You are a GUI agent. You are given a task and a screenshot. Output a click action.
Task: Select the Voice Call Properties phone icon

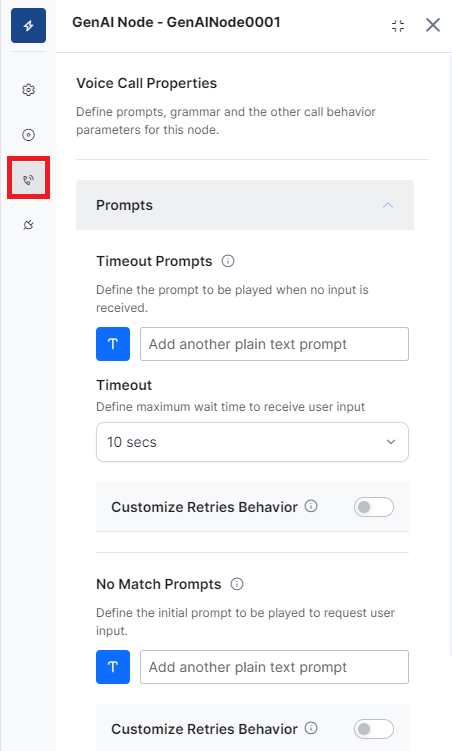[x=28, y=180]
